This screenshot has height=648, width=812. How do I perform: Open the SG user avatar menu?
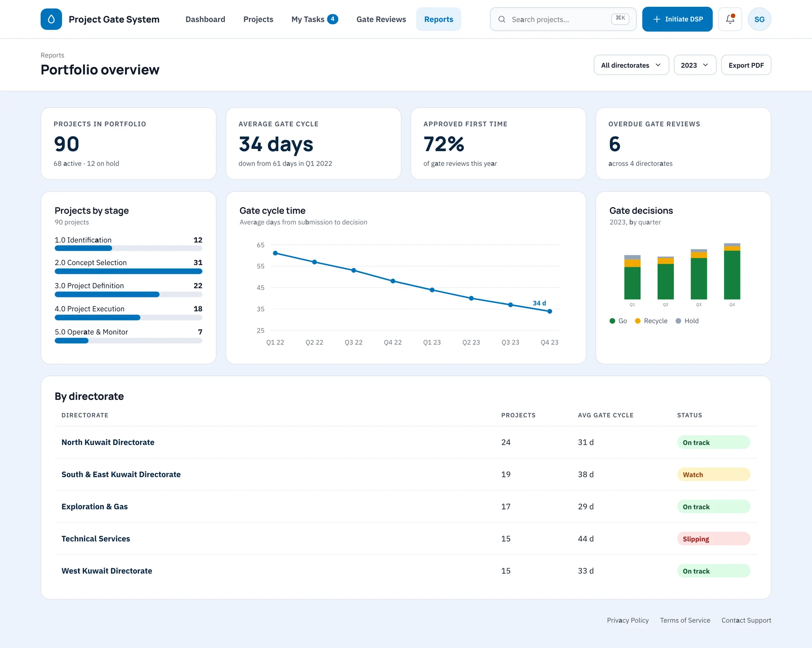pos(759,19)
